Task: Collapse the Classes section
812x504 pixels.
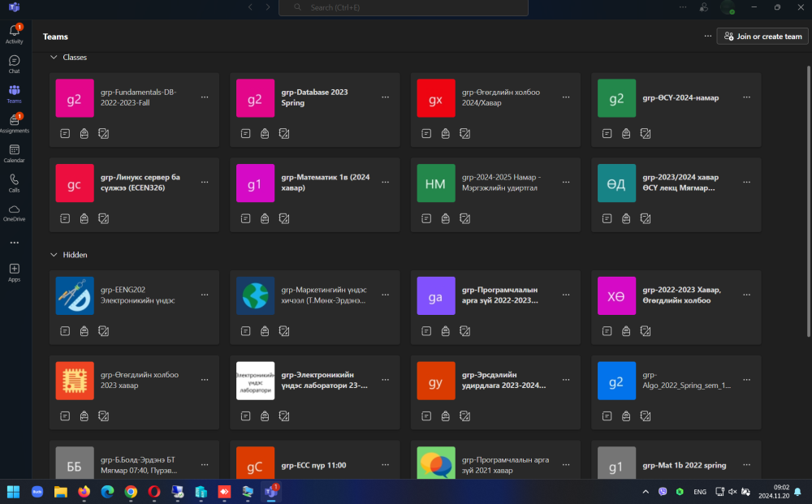Action: click(54, 58)
